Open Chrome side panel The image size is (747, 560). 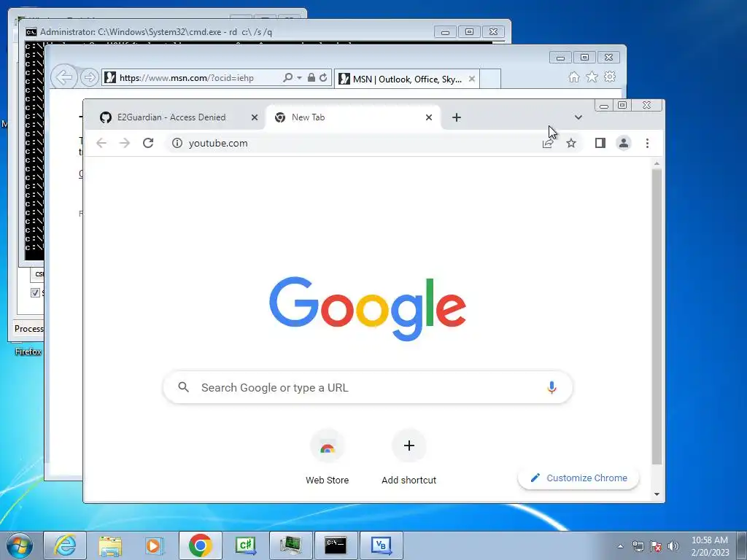600,143
